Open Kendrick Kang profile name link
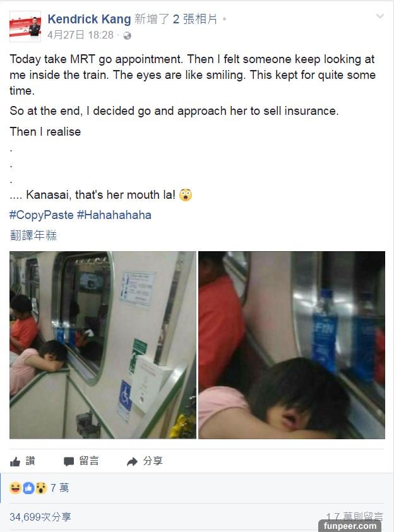This screenshot has height=532, width=394. pyautogui.click(x=89, y=20)
